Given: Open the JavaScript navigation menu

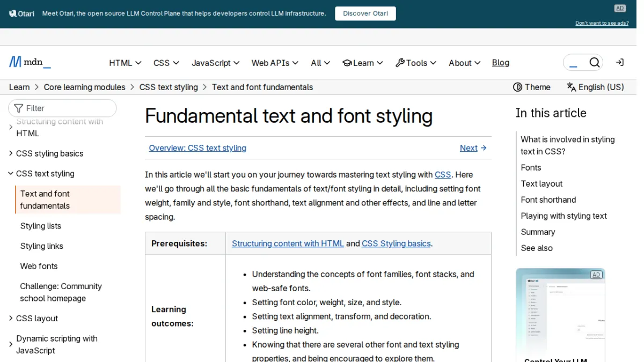Looking at the screenshot, I should coord(216,63).
